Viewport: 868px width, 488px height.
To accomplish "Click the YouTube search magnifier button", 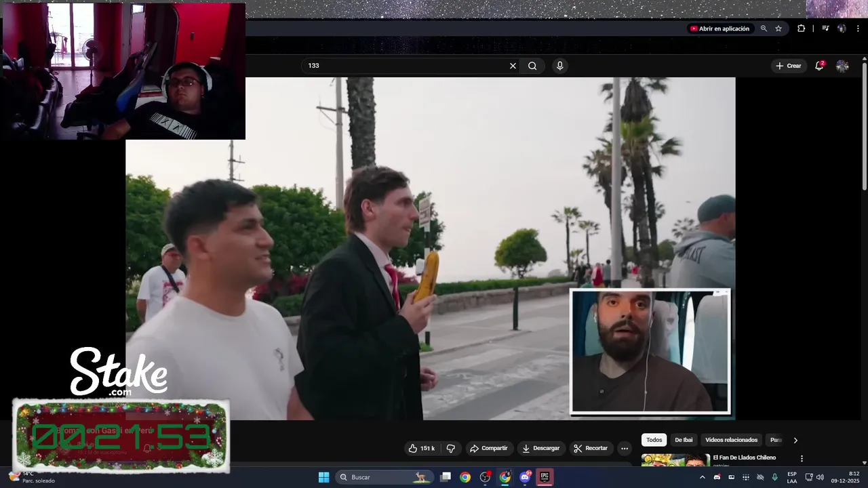I will click(532, 66).
